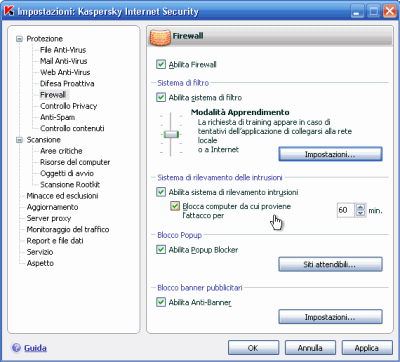The height and width of the screenshot is (362, 400).
Task: Collapse the Protezione tree node
Action: pos(19,39)
